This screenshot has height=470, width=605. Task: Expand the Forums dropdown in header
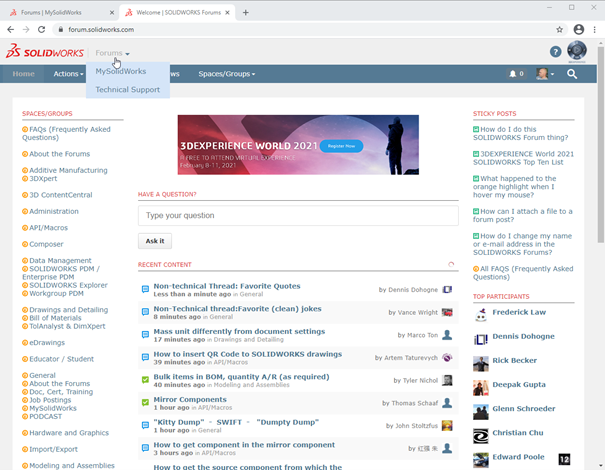pos(112,53)
